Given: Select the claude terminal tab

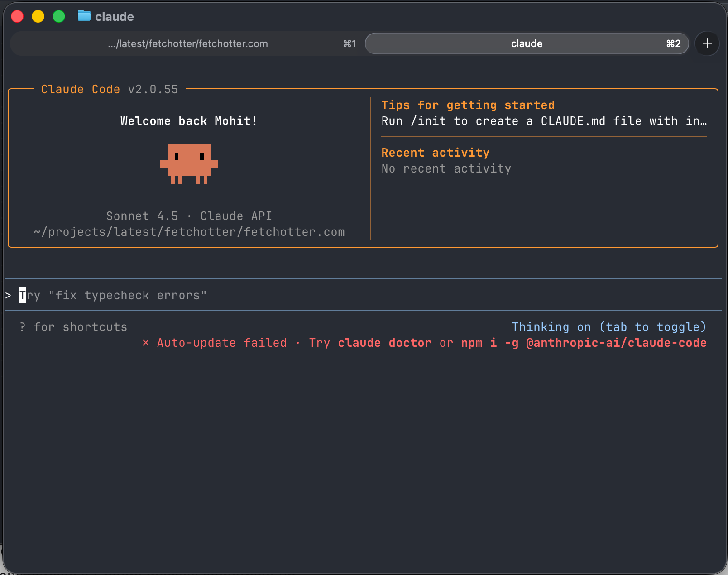Looking at the screenshot, I should pos(527,43).
